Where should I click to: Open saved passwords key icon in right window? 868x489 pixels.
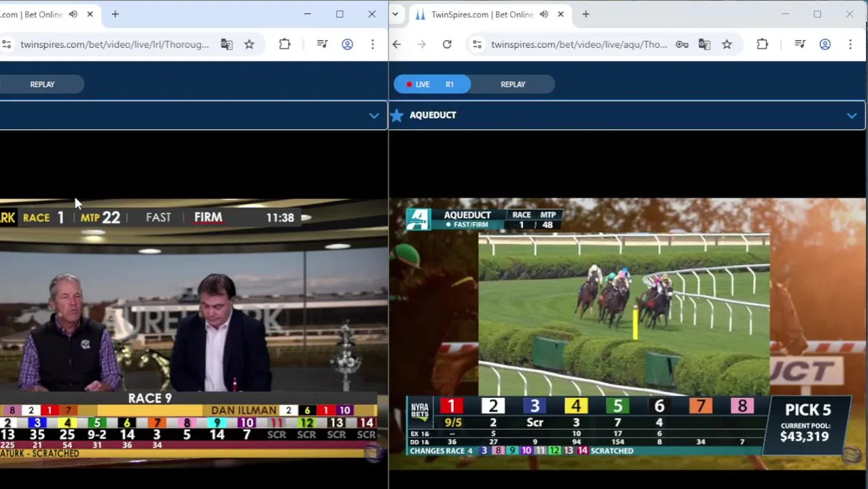pyautogui.click(x=682, y=44)
